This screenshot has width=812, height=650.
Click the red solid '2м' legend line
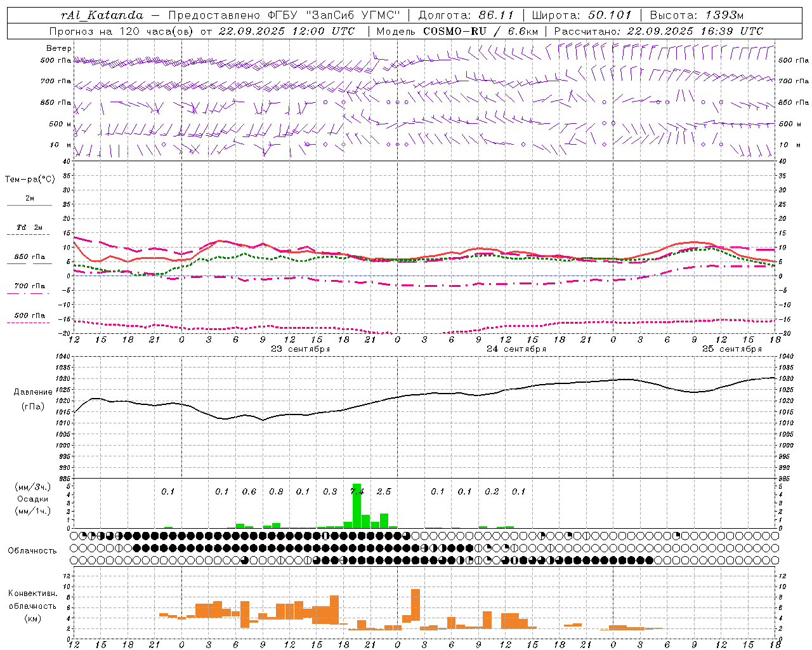(x=29, y=205)
